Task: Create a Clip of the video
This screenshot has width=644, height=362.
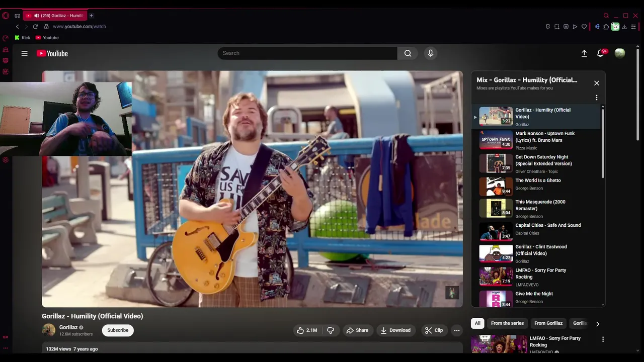Action: click(x=434, y=330)
